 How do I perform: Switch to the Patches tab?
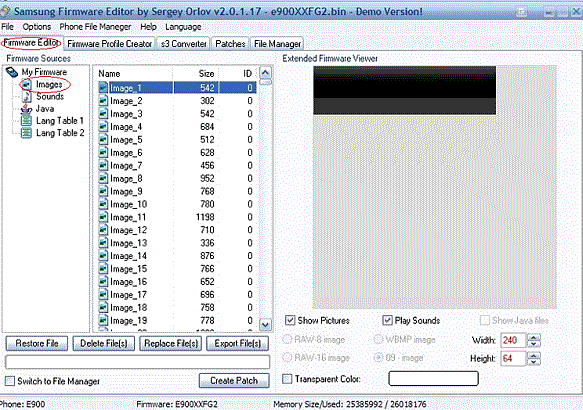coord(230,44)
